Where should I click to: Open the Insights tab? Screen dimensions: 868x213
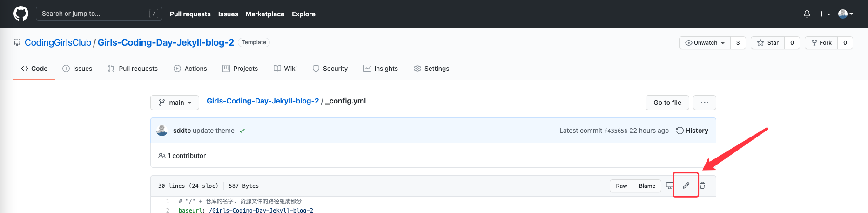pos(381,69)
